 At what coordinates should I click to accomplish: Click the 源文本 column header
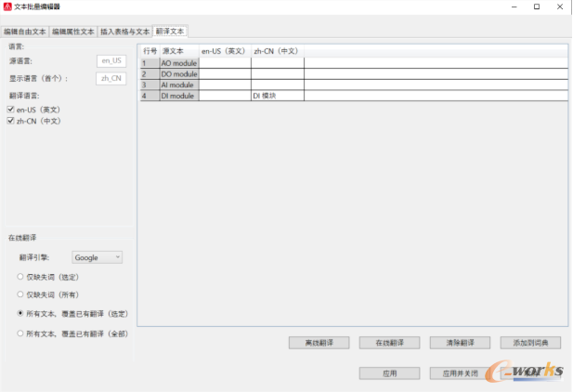pos(179,51)
